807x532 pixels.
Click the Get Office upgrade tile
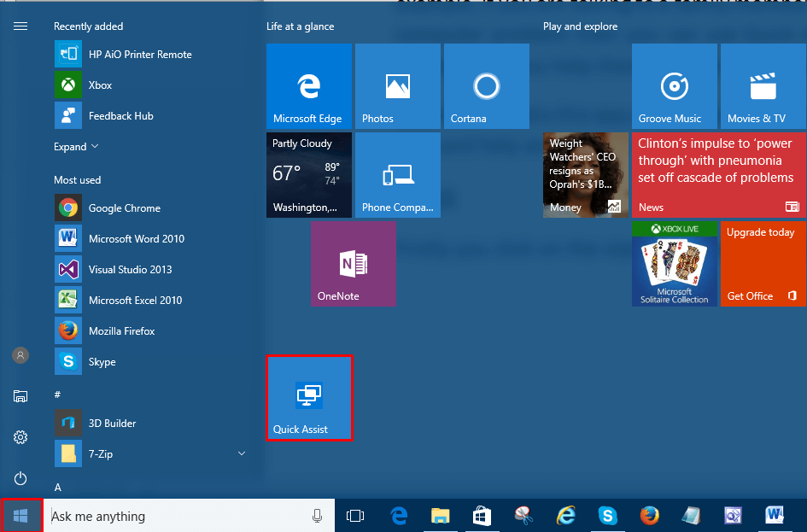click(763, 264)
